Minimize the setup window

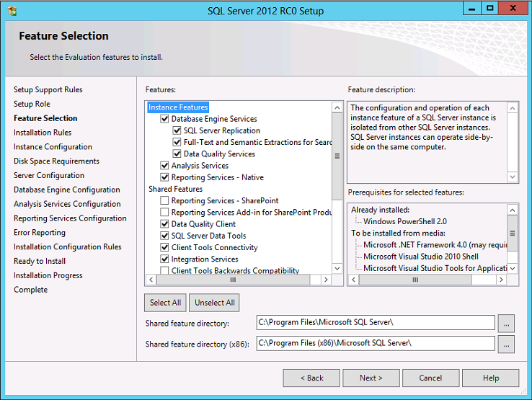pyautogui.click(x=471, y=9)
